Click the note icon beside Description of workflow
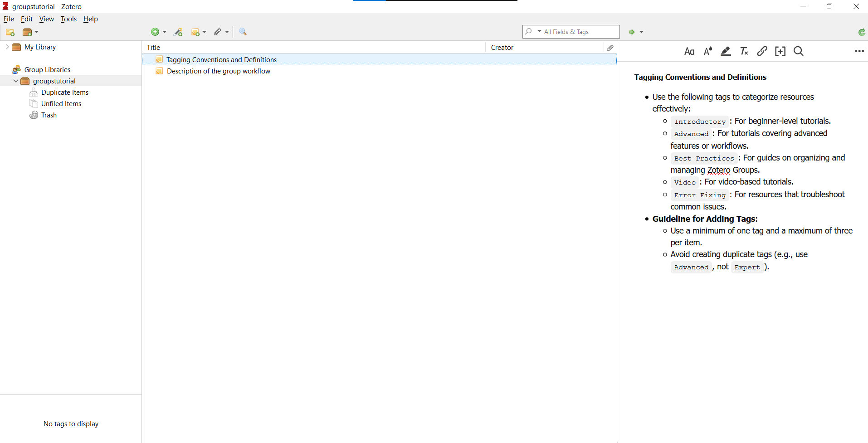Screen dimensions: 868x443 click(x=159, y=71)
